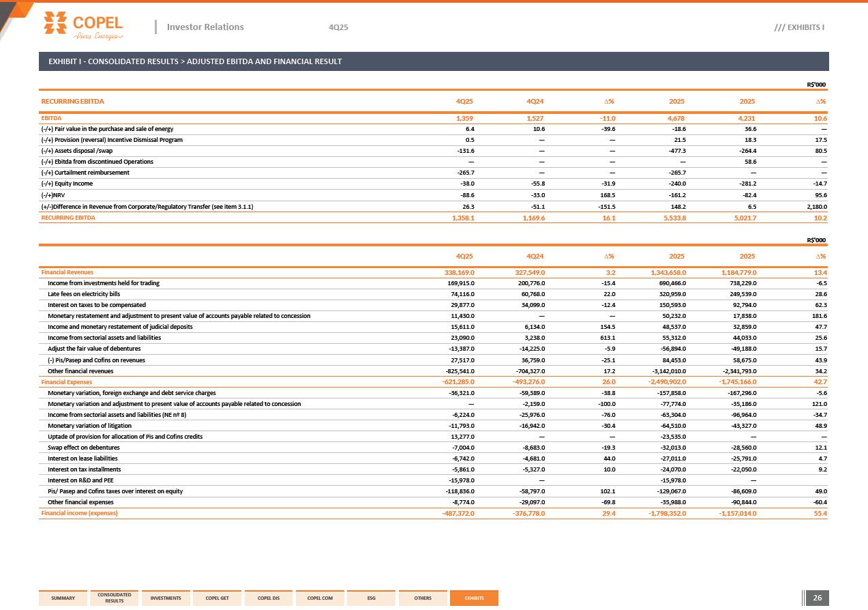868x610 pixels.
Task: Select the COPEL DIS tab
Action: [269, 598]
